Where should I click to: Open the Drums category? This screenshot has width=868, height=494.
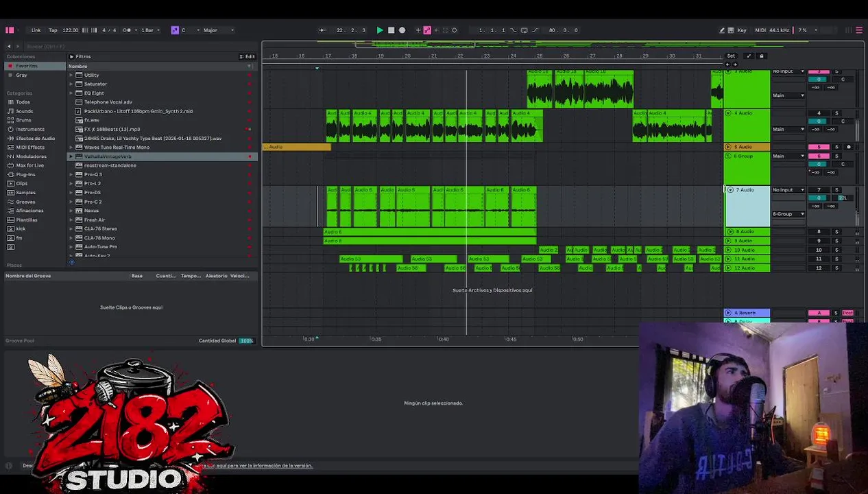23,120
